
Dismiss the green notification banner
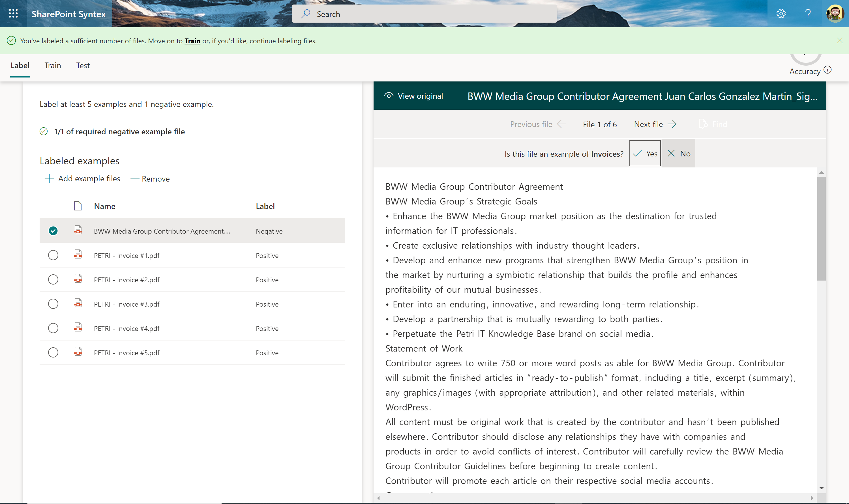(839, 41)
